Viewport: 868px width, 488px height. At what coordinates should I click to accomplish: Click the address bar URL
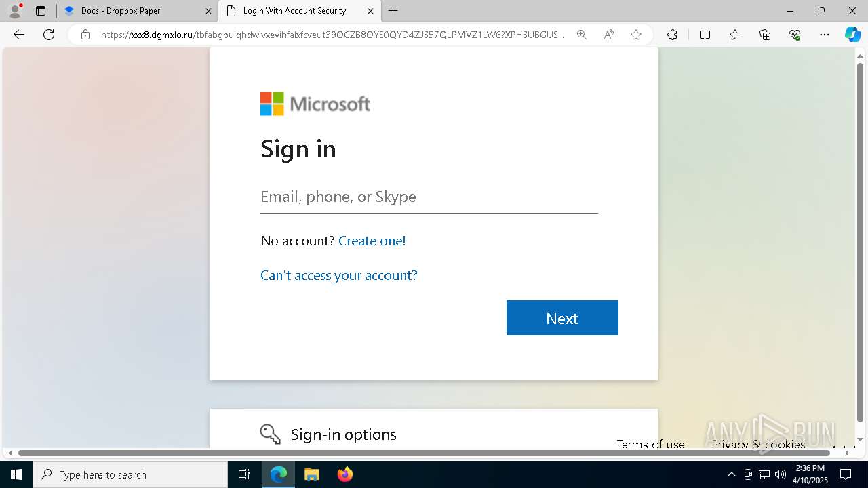[x=332, y=35]
